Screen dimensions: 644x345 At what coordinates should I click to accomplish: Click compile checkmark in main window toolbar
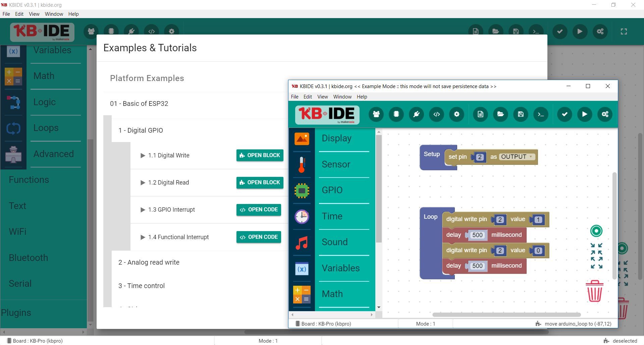(560, 31)
